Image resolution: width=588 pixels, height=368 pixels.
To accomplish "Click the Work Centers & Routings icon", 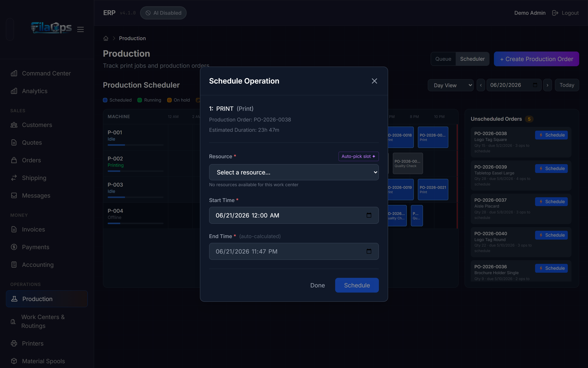I will [13, 321].
